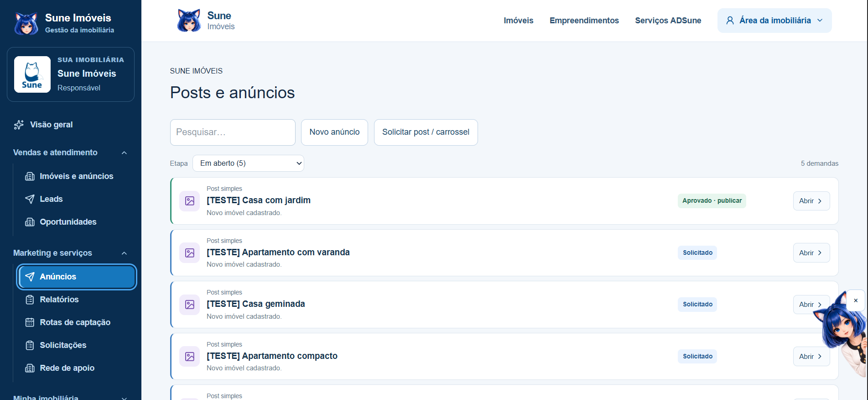The width and height of the screenshot is (868, 400).
Task: Click the 5 demandas count text
Action: pos(820,163)
